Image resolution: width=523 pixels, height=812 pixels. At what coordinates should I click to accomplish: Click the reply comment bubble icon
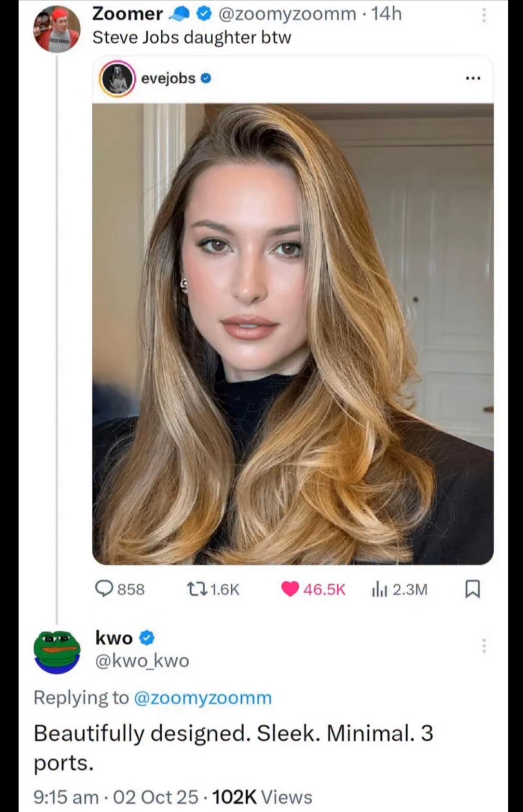[104, 588]
